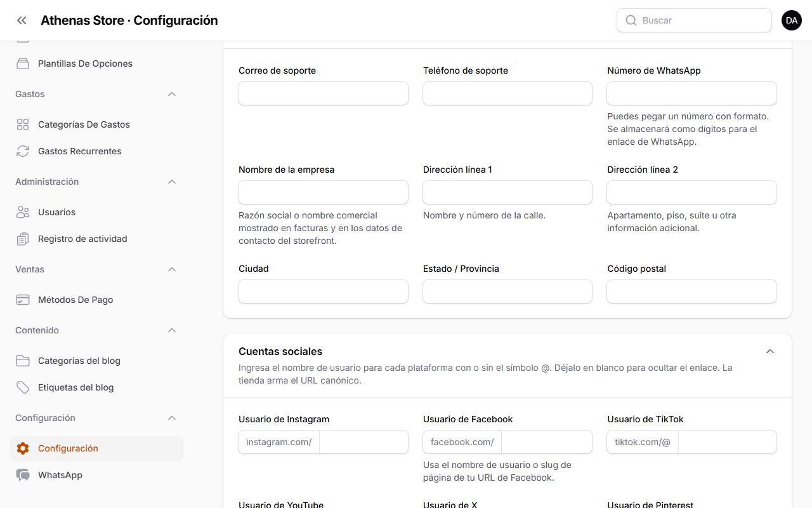Screen dimensions: 812x508
Task: Click the Registro de actividad clipboard icon
Action: pyautogui.click(x=23, y=239)
